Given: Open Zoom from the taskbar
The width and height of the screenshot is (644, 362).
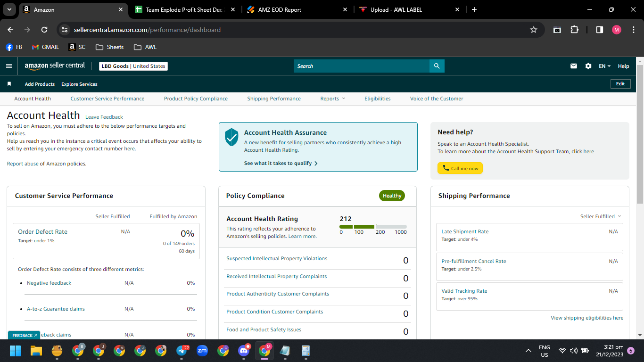Looking at the screenshot, I should click(202, 351).
